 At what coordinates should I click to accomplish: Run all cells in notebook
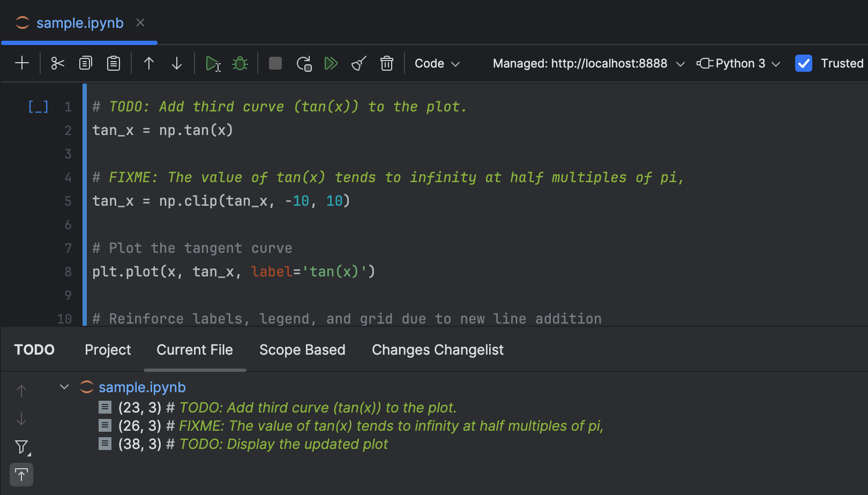pos(331,63)
